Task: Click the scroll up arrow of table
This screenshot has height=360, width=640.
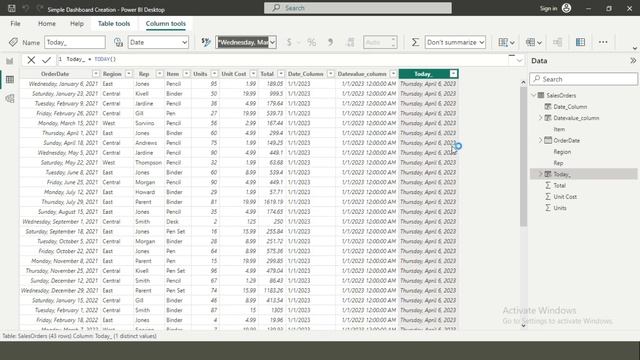Action: (x=523, y=82)
